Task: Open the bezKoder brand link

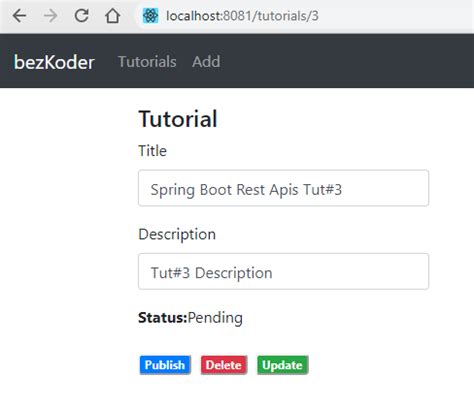Action: (54, 62)
